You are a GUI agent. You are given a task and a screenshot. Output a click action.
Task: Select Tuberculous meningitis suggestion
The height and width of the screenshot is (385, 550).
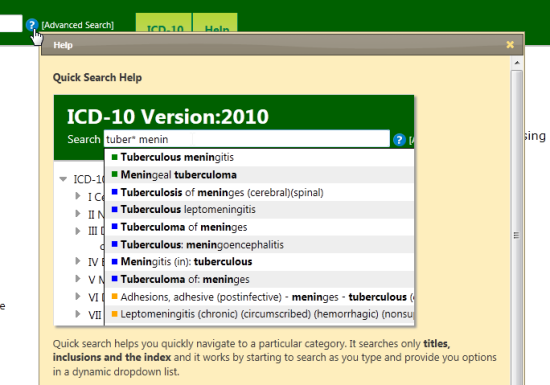click(x=259, y=157)
